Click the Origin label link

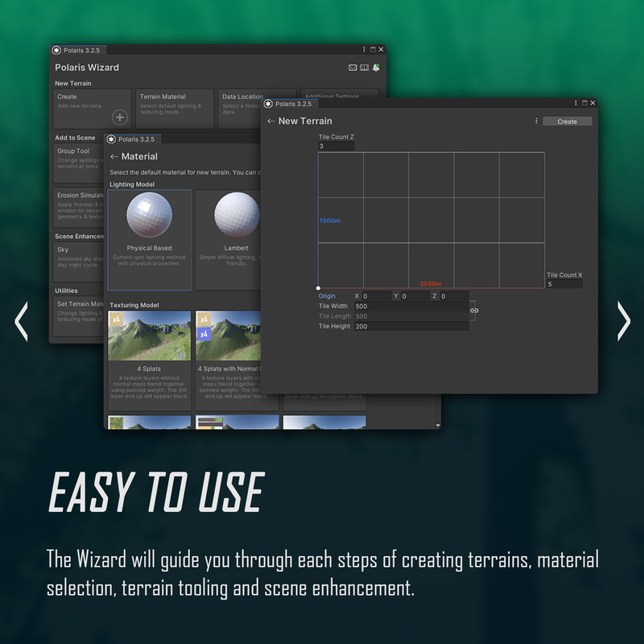point(327,295)
